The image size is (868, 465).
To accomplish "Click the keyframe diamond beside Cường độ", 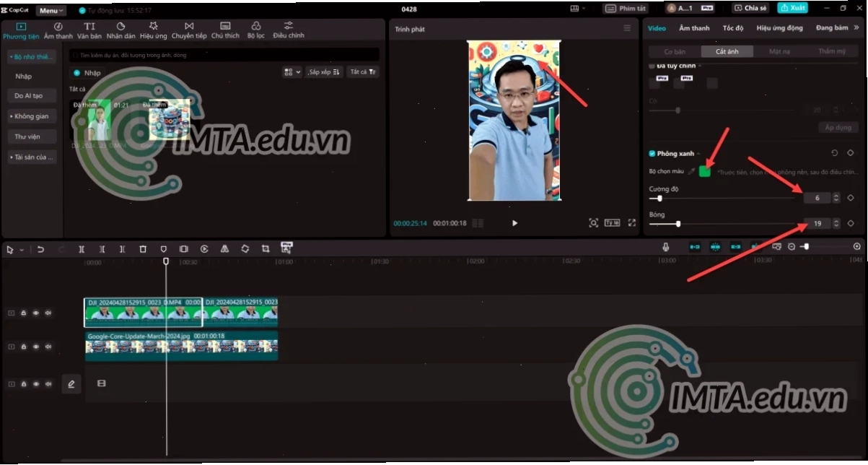I will coord(851,198).
